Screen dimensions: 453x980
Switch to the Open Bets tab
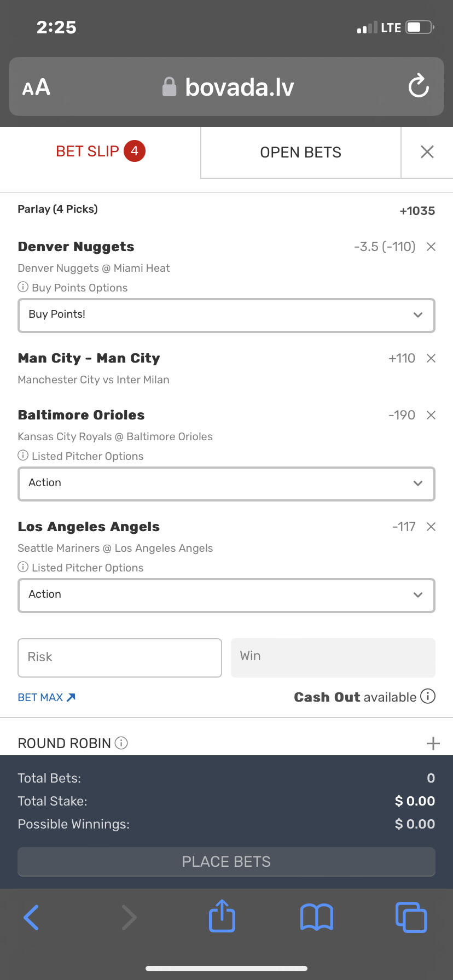[x=300, y=152]
